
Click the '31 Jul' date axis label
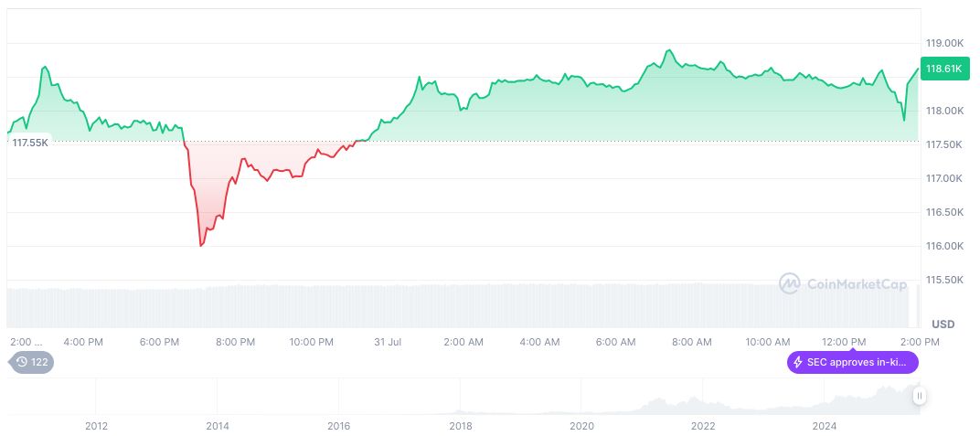tap(388, 342)
